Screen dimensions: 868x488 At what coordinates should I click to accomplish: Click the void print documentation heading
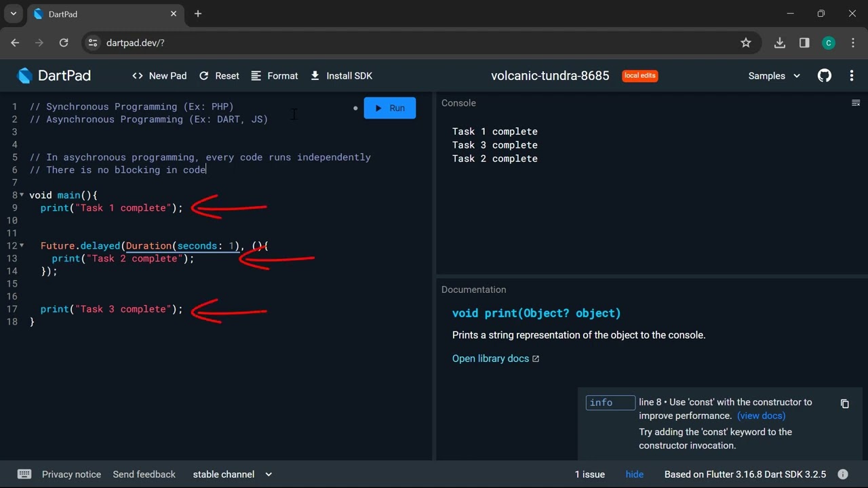pyautogui.click(x=536, y=313)
